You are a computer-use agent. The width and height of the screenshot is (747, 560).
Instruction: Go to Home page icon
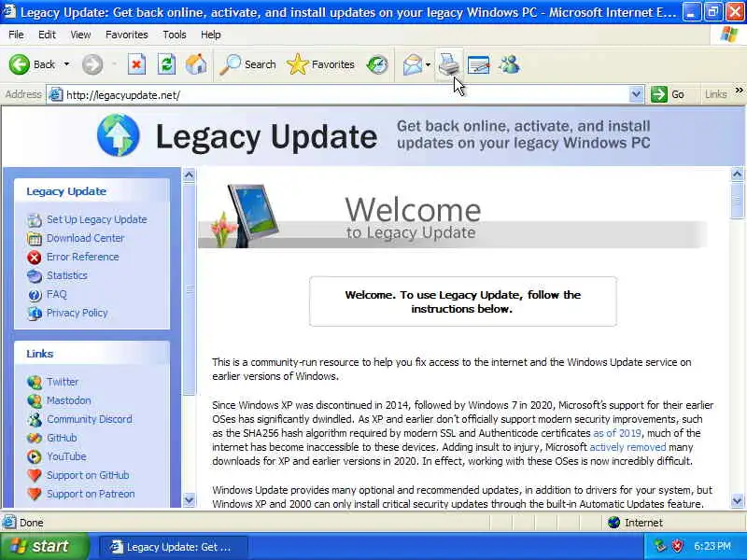click(x=196, y=64)
